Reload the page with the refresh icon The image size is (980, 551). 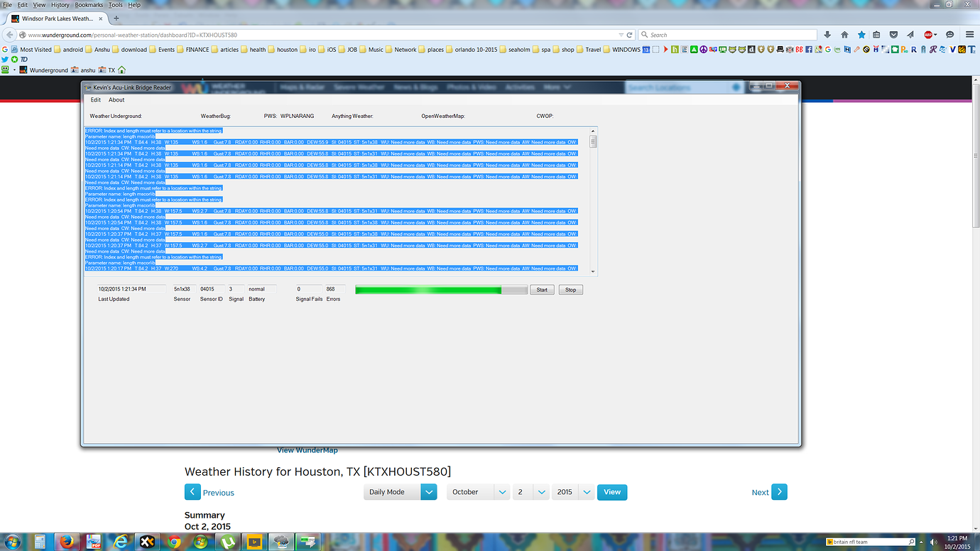[629, 35]
